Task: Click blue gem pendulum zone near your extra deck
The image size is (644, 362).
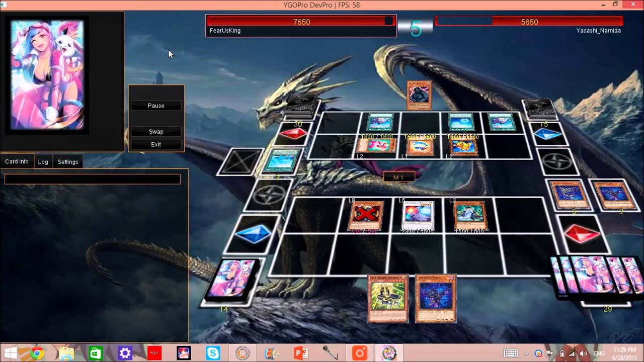Action: (253, 234)
